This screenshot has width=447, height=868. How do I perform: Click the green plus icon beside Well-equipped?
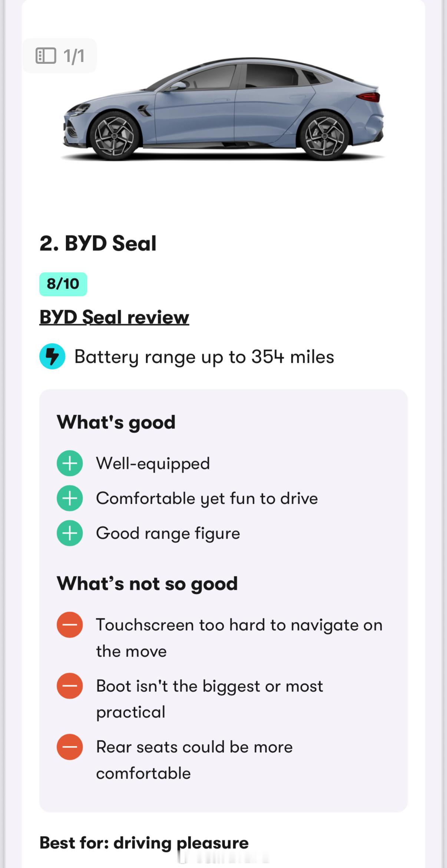tap(70, 463)
